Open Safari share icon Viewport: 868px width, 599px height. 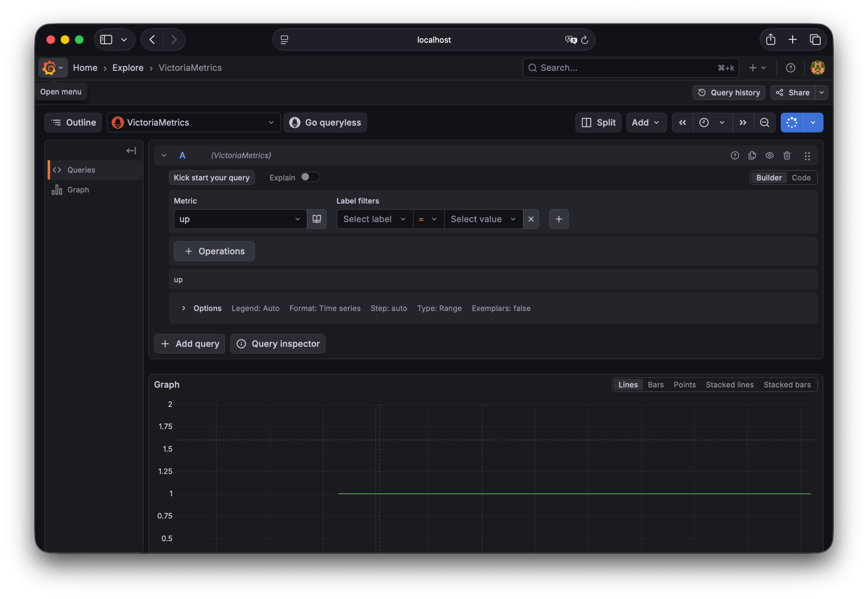click(x=771, y=39)
